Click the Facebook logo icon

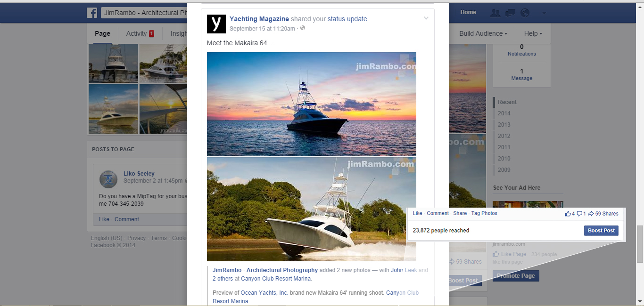92,13
